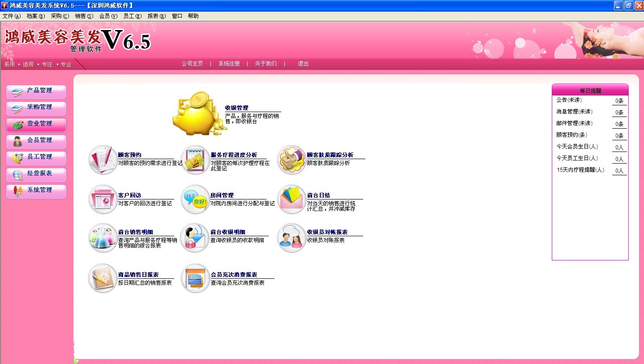Image resolution: width=644 pixels, height=364 pixels.
Task: Open the 客户回访 icon
Action: point(103,199)
